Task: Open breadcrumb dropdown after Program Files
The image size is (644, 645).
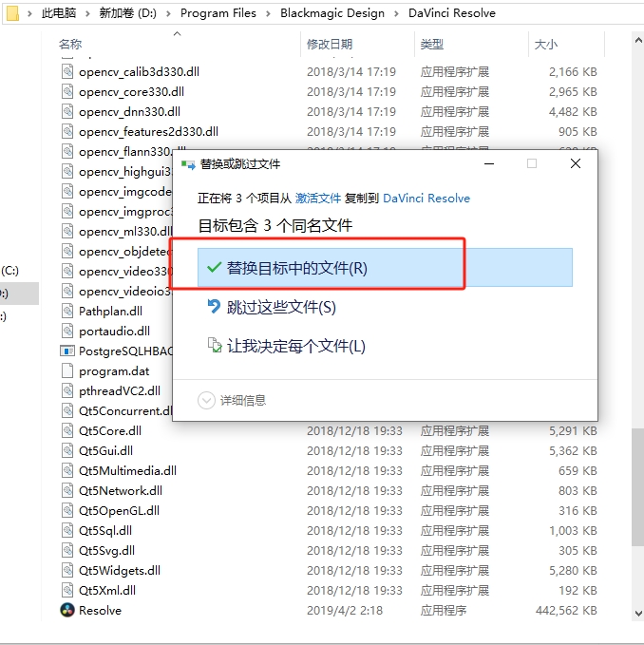Action: pyautogui.click(x=268, y=13)
